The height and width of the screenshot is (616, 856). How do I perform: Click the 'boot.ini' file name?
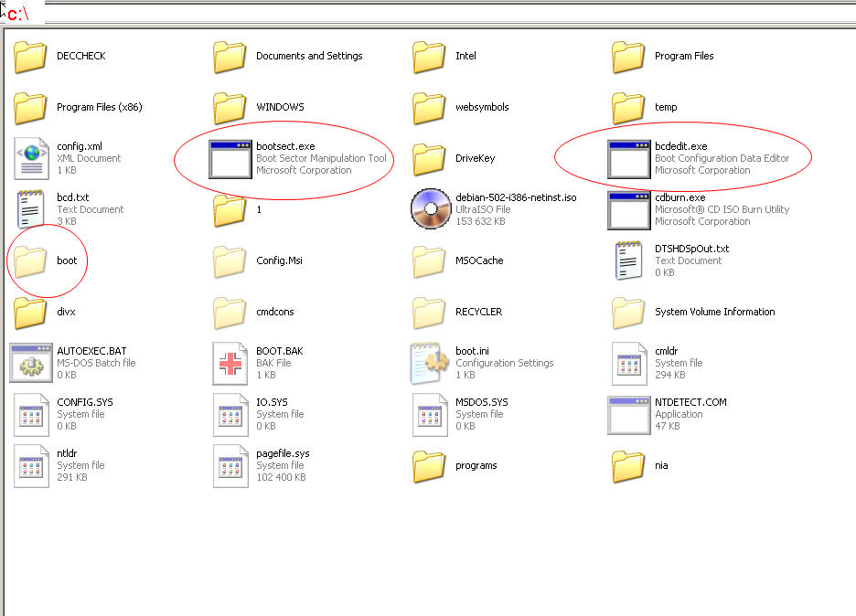[x=472, y=351]
